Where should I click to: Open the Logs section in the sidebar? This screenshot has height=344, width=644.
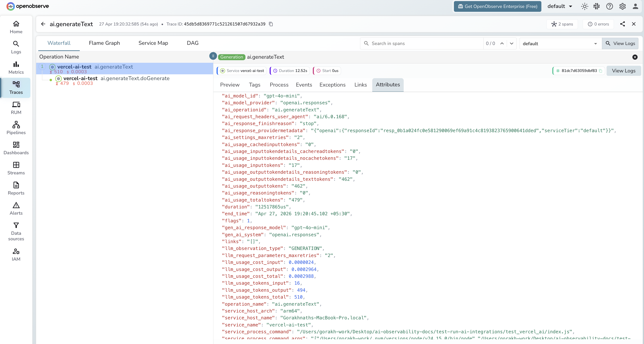tap(16, 47)
